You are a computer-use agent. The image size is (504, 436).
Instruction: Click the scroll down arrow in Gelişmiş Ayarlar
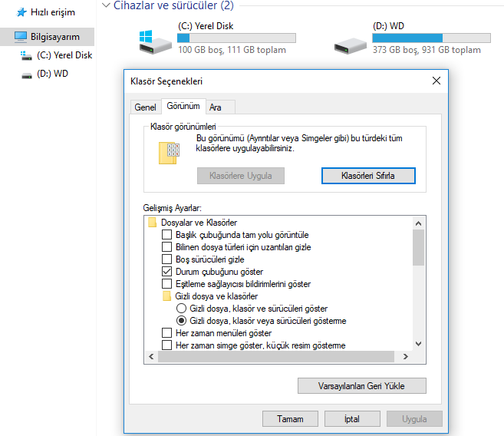point(418,344)
